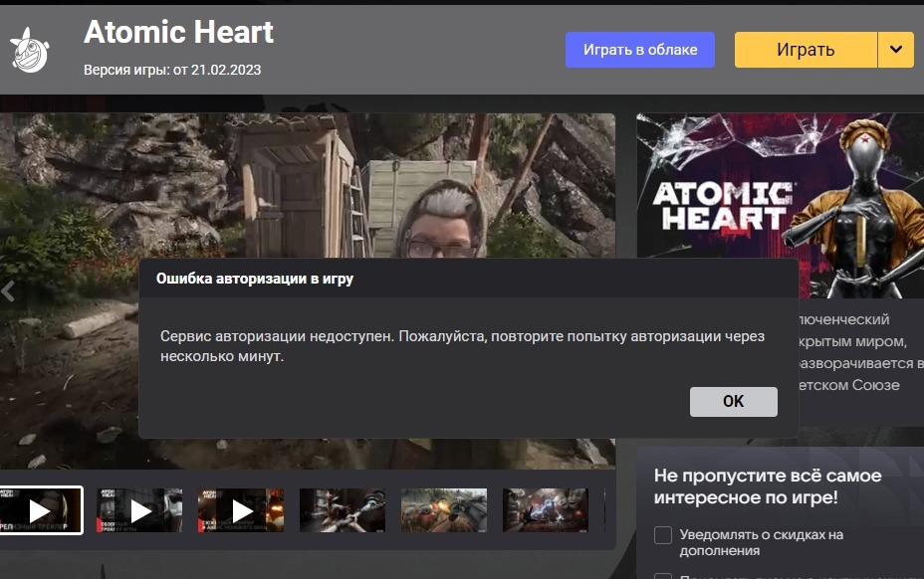924x579 pixels.
Task: Click the Ошибка авторизации в игру dialog title
Action: (255, 279)
